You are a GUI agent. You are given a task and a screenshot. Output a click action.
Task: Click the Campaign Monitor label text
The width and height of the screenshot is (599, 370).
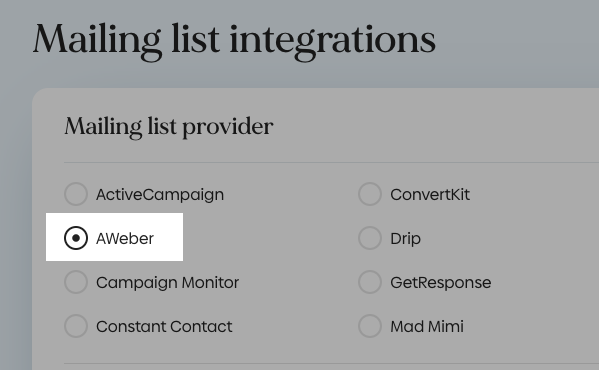point(167,283)
